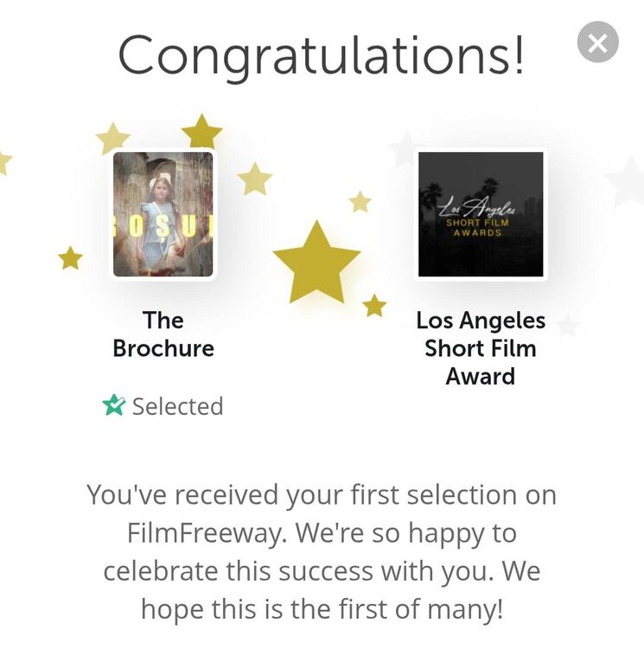Click the green Selected star icon
Viewport: 644px width, 667px height.
click(114, 405)
